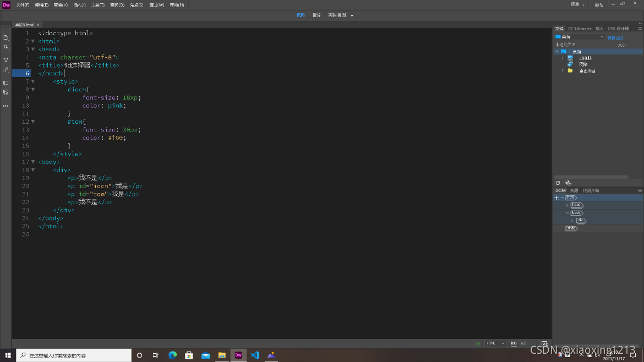Click the Windows Start button

(8, 355)
